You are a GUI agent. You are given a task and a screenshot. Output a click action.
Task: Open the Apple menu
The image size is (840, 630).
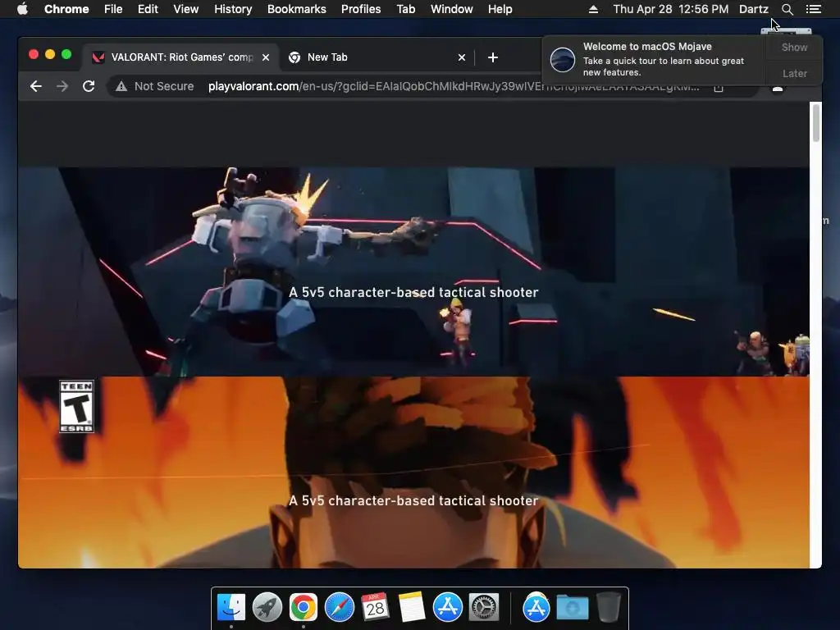click(x=22, y=9)
